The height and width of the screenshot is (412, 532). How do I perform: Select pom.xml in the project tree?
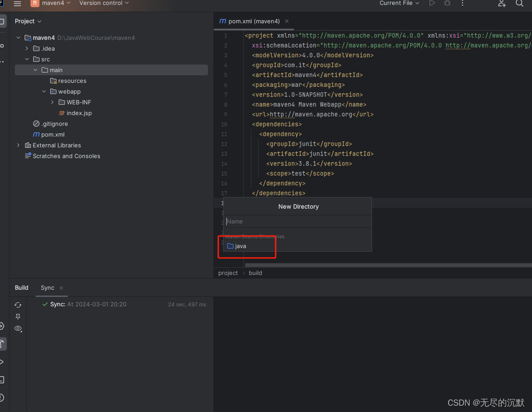(49, 134)
